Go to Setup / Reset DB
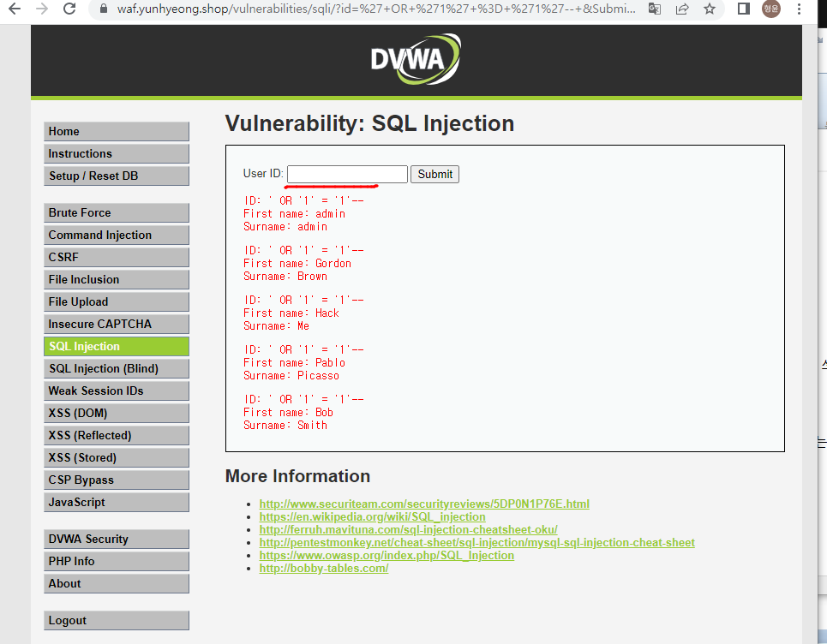The image size is (827, 644). tap(117, 176)
